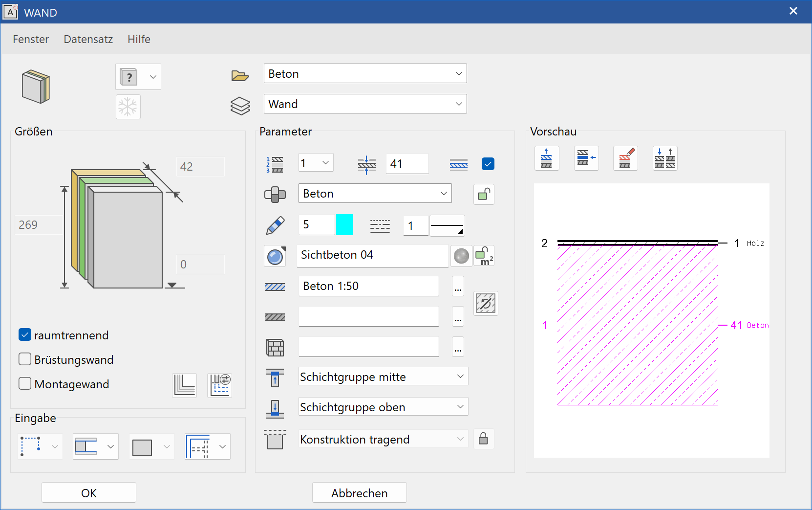Screen dimensions: 812x510
Task: Click the Sichtbeton 04 surface field
Action: [x=372, y=256]
